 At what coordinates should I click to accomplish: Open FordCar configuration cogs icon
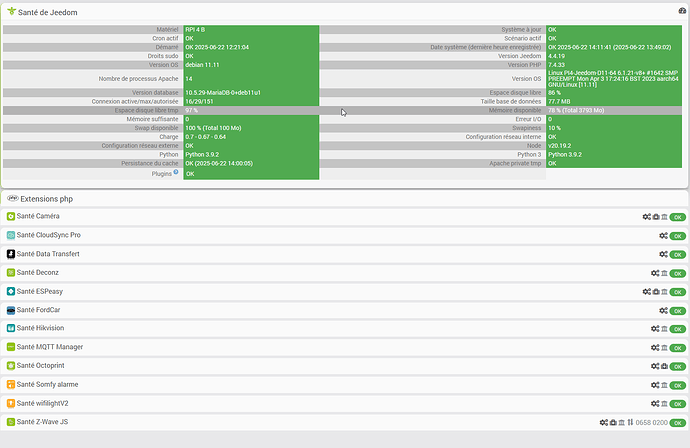tap(664, 310)
